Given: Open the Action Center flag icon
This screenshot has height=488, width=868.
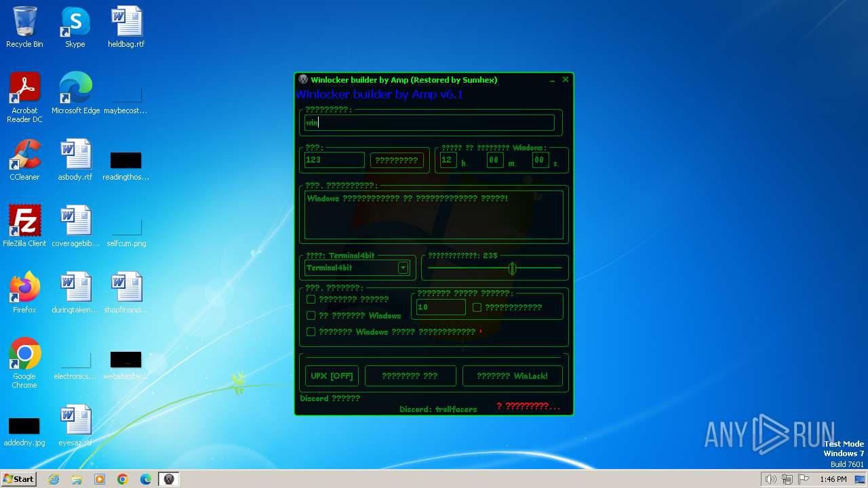Looking at the screenshot, I should [804, 479].
